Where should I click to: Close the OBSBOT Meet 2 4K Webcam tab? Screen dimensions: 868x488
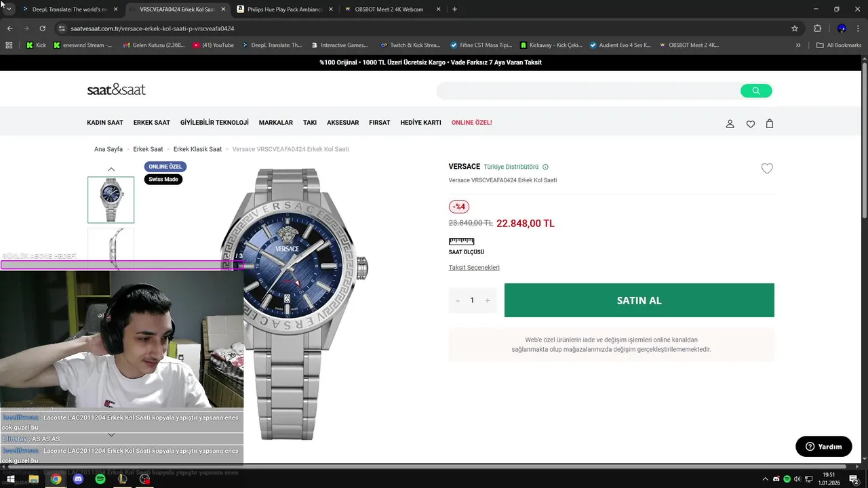click(438, 9)
